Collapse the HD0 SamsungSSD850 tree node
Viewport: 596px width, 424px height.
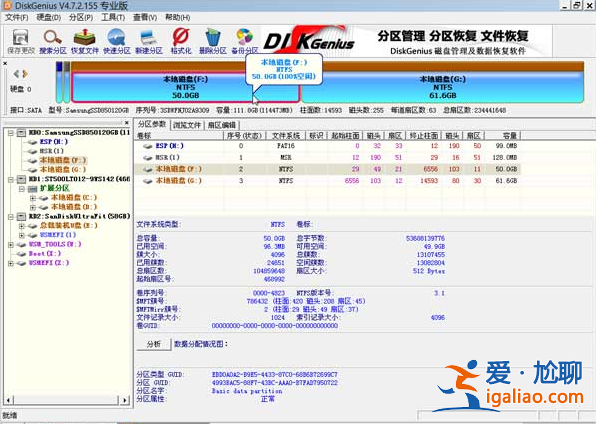pyautogui.click(x=11, y=133)
